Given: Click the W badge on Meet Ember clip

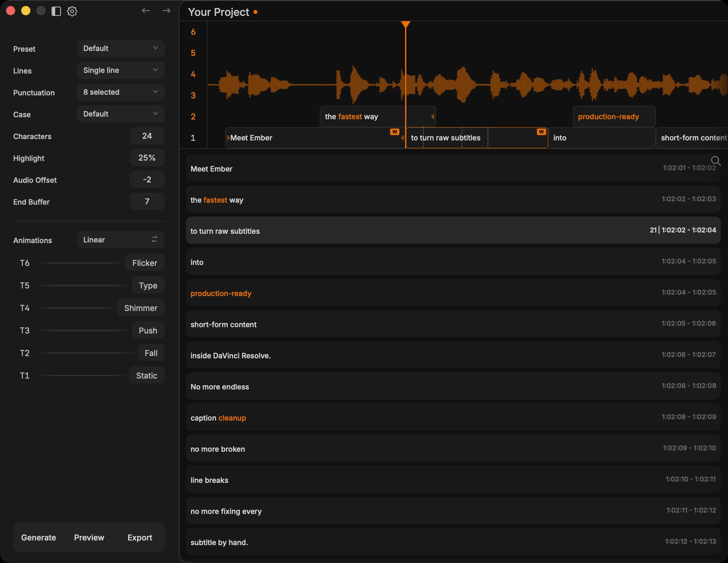Looking at the screenshot, I should coord(394,132).
